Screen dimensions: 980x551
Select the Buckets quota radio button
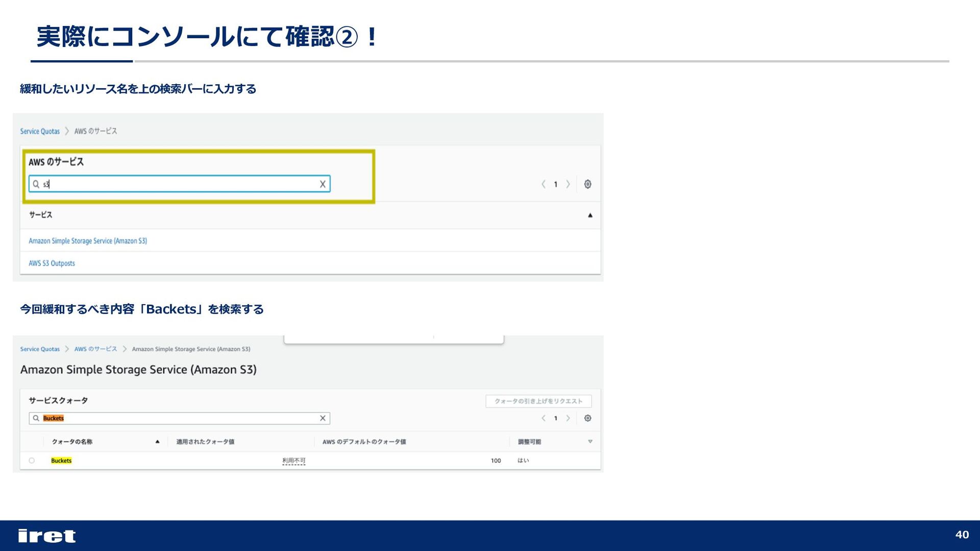(x=32, y=461)
